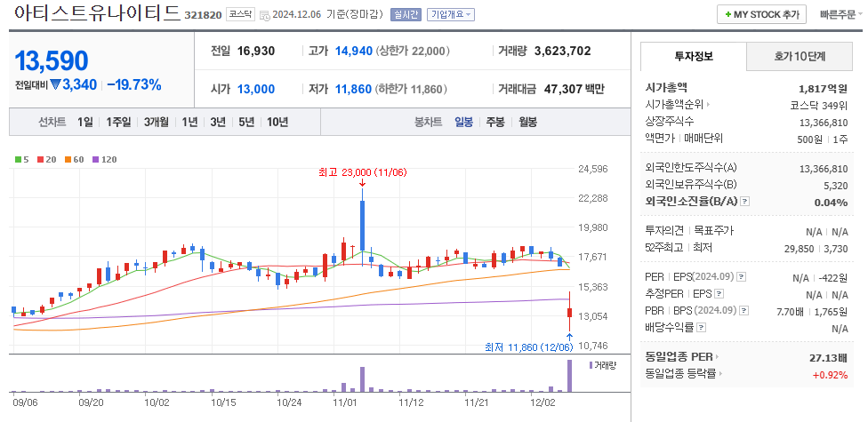This screenshot has width=868, height=422.
Task: Click the help icon beside PER EPS(2024.09)
Action: pos(742,277)
